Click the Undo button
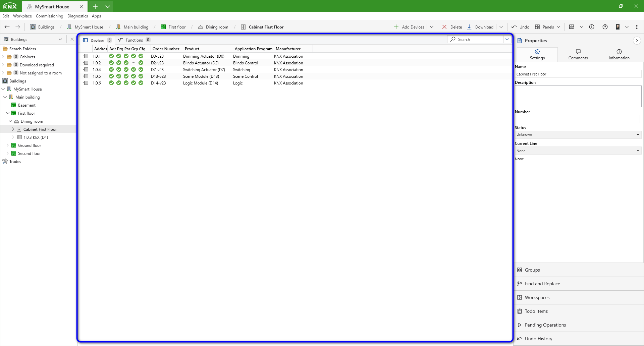Image resolution: width=644 pixels, height=346 pixels. pos(520,27)
